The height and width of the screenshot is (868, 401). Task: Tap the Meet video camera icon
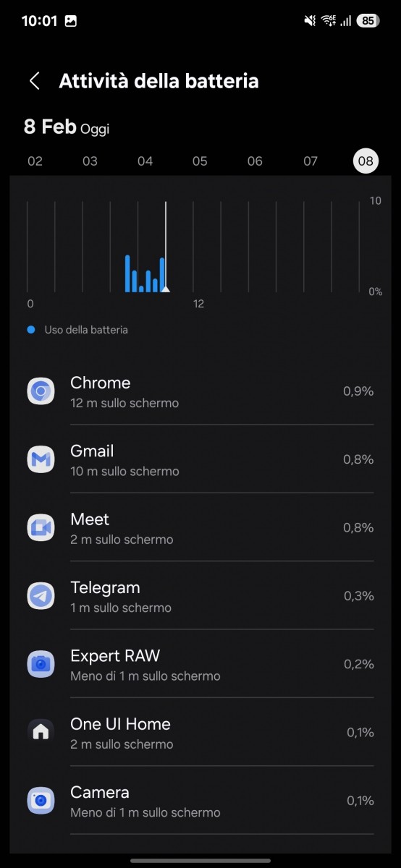41,528
